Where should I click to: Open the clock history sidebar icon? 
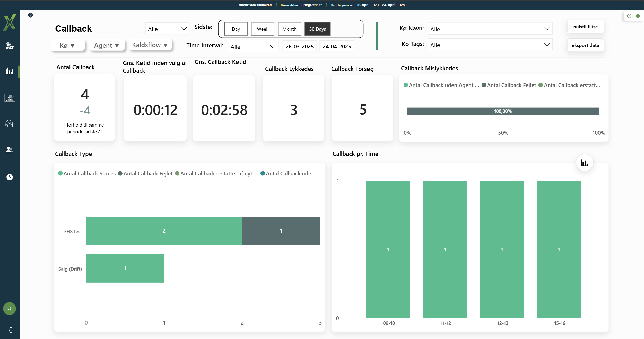click(x=10, y=177)
